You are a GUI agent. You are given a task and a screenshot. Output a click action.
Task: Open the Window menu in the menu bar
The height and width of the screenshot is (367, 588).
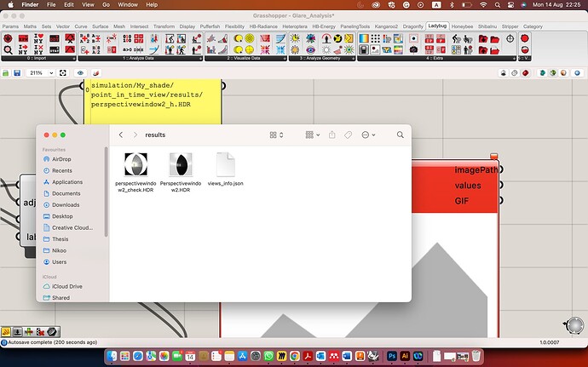pyautogui.click(x=128, y=5)
